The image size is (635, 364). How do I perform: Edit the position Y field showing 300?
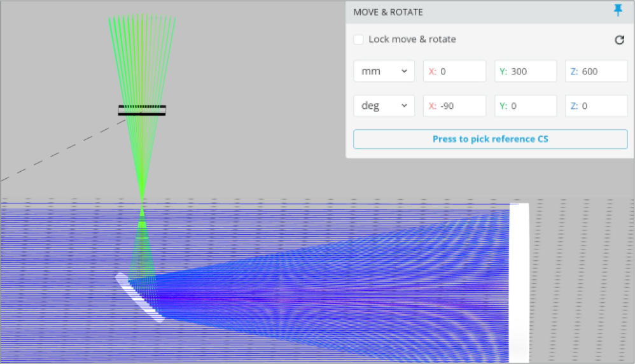[x=526, y=71]
